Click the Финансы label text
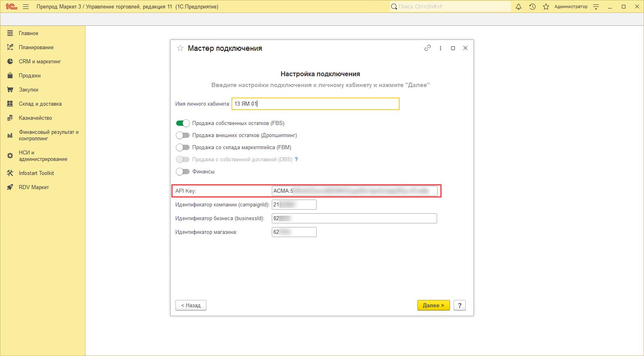 (203, 171)
